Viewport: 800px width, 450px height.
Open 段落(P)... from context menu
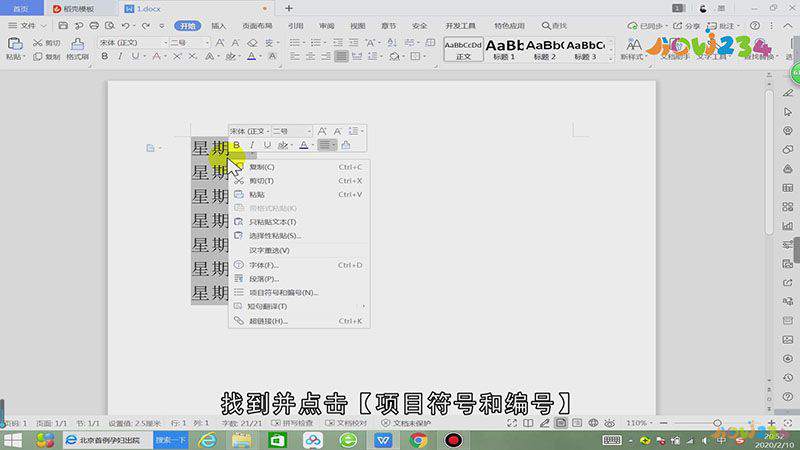pyautogui.click(x=299, y=279)
